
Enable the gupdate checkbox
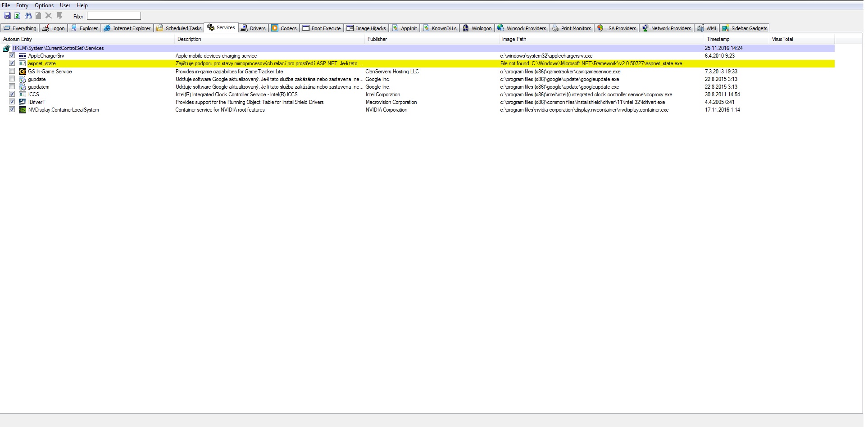(12, 79)
